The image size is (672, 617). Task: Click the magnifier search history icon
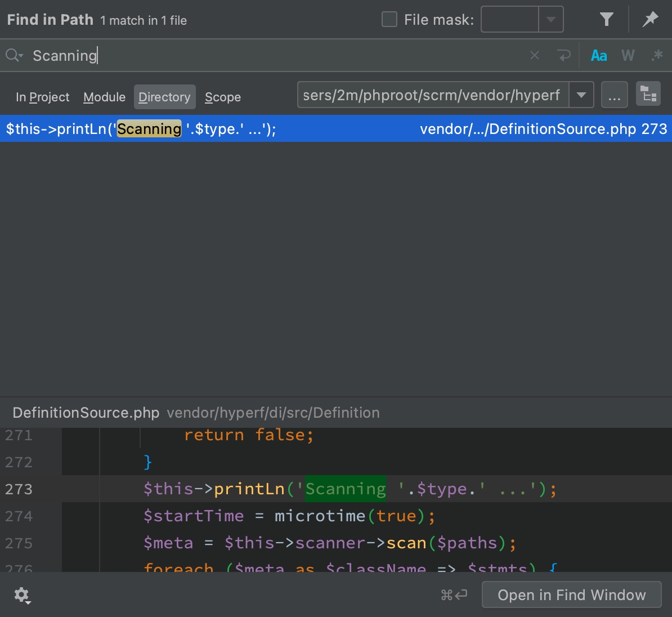pyautogui.click(x=14, y=55)
